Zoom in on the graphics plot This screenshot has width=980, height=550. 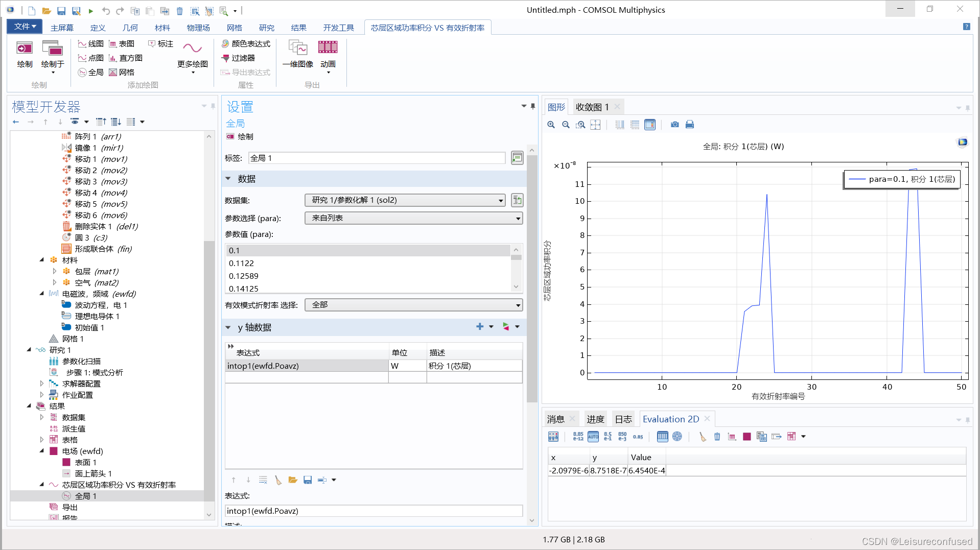tap(551, 125)
